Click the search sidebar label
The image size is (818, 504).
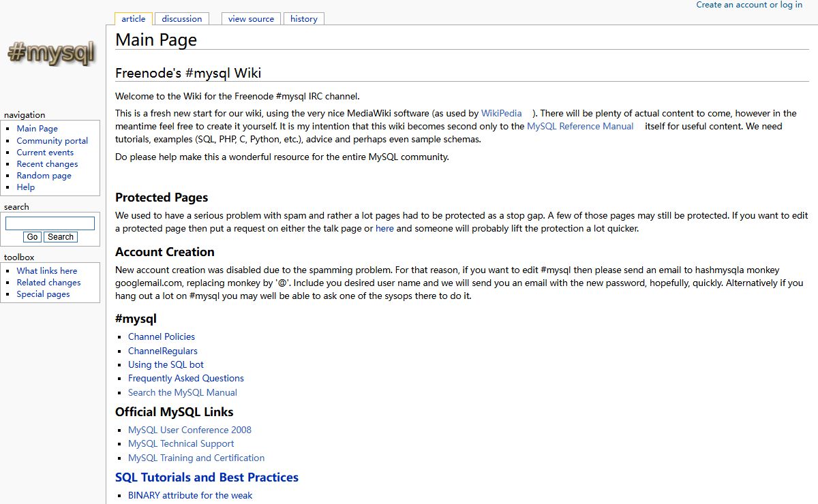tap(16, 207)
